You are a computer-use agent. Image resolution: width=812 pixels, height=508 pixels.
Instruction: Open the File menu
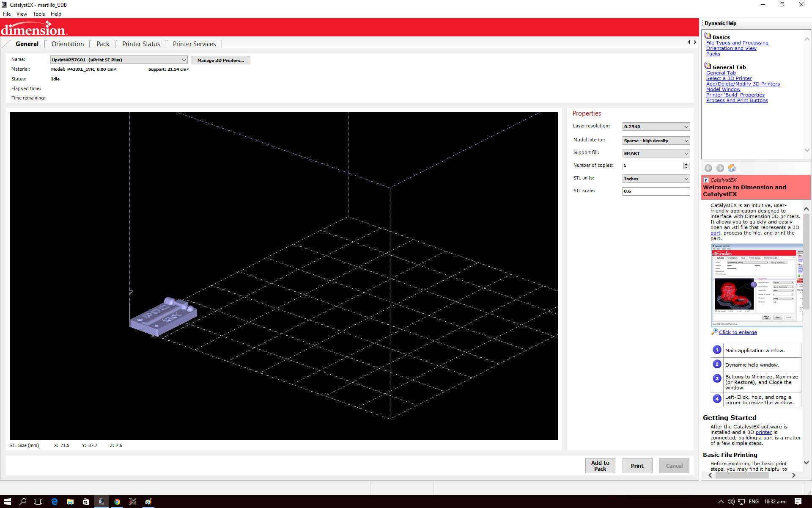[7, 14]
